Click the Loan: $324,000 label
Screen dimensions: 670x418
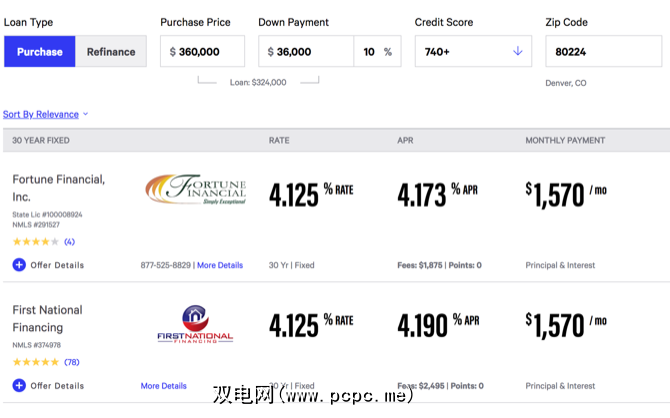[x=258, y=82]
